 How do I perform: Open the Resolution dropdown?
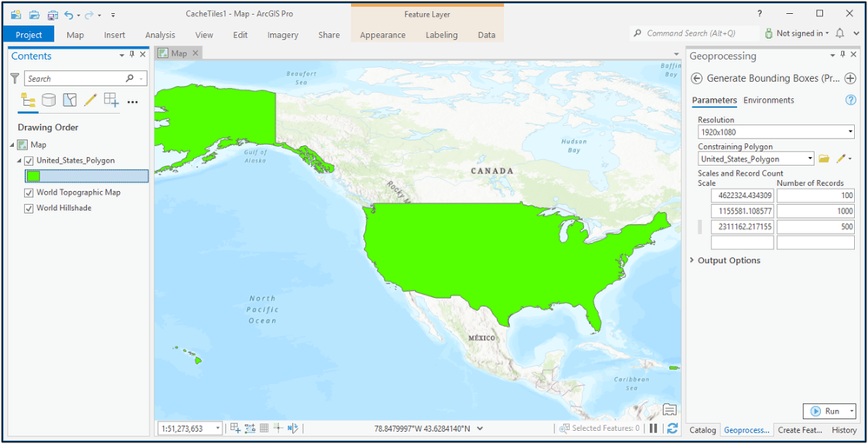[x=851, y=132]
